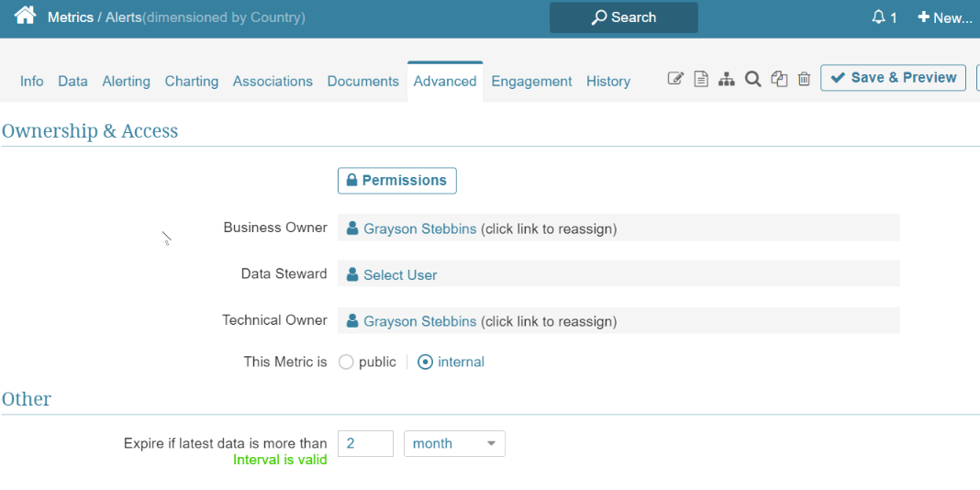Click the hierarchy tree icon

coord(727,79)
